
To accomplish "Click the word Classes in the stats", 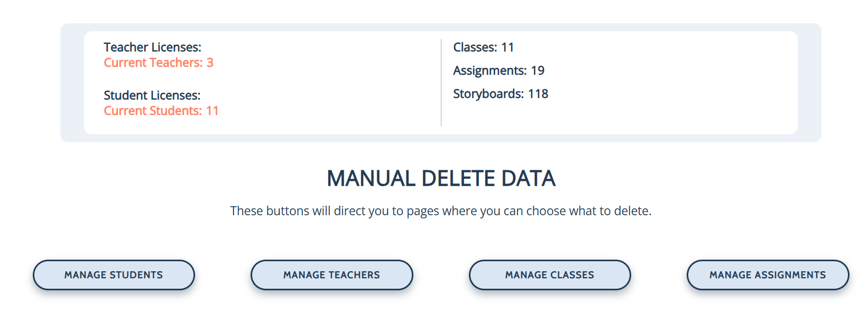I will (474, 47).
